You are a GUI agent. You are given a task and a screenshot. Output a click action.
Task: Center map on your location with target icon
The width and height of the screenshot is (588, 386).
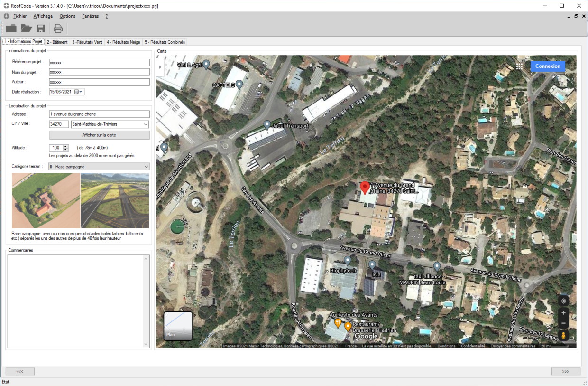click(563, 301)
